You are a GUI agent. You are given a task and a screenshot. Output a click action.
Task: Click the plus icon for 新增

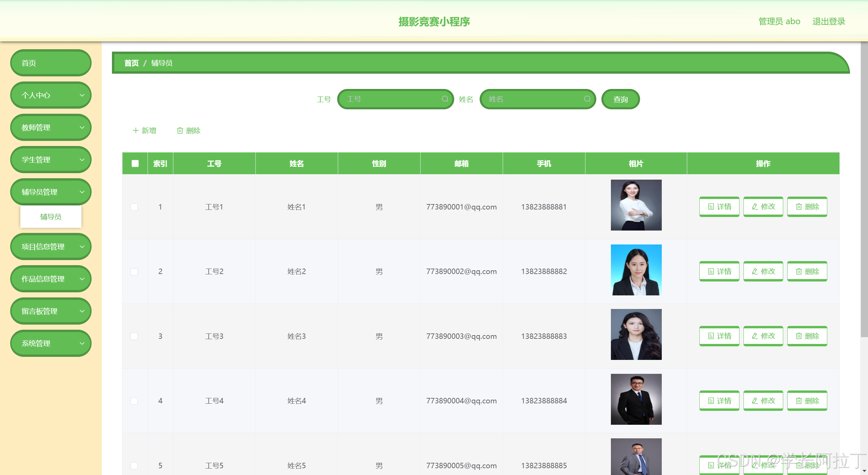136,130
